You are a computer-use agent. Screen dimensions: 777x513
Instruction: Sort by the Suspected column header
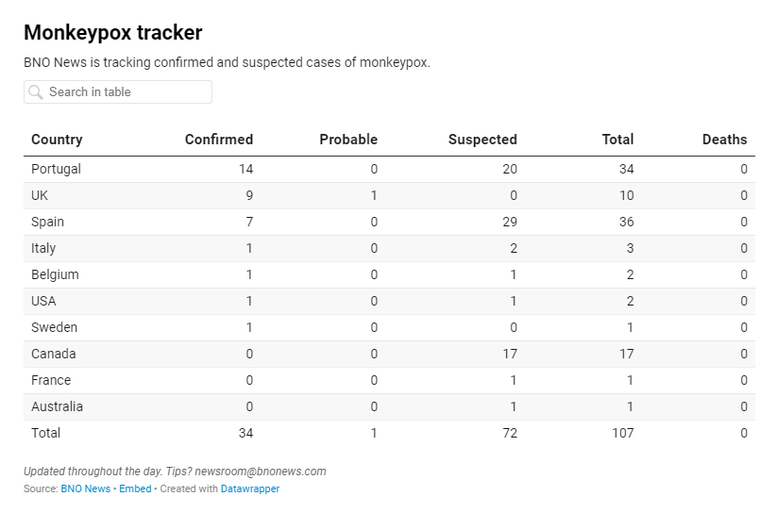point(483,140)
